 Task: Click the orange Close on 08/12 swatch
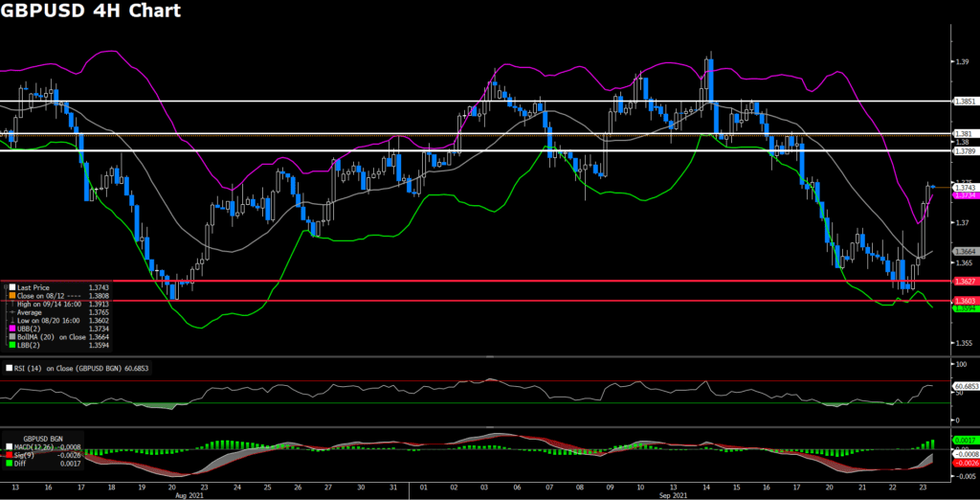(12, 296)
